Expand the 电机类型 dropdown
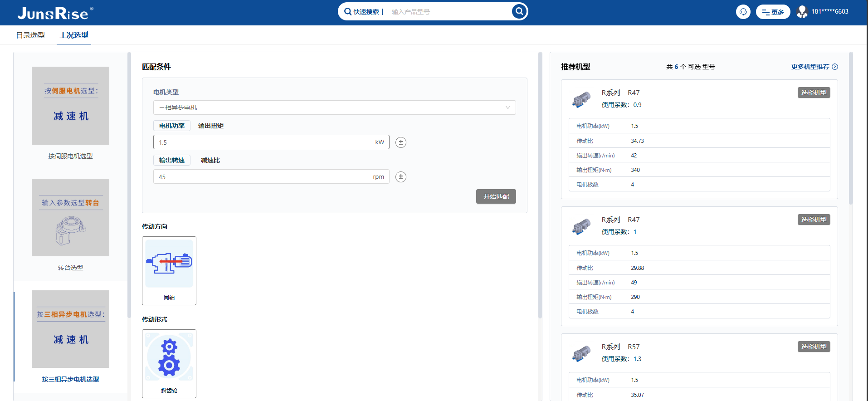 (335, 108)
